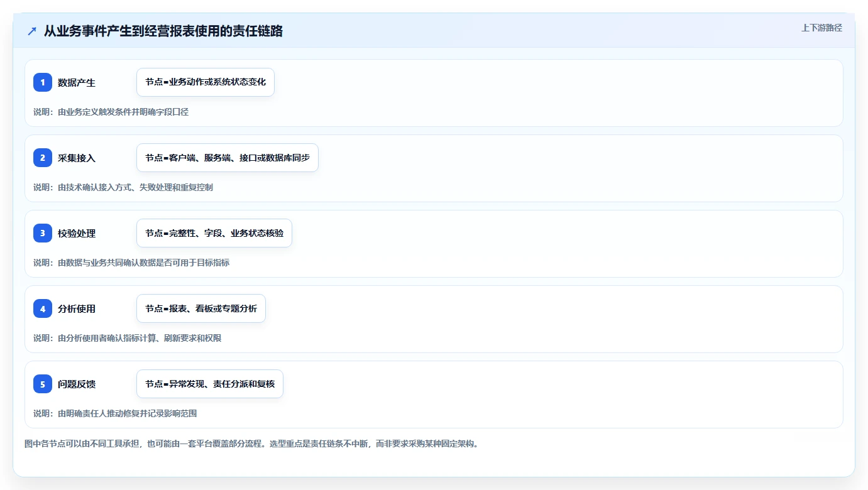Screen dimensions: 868x490
Task: Click the node chip 业务动作或系统状态变化
Action: [206, 82]
